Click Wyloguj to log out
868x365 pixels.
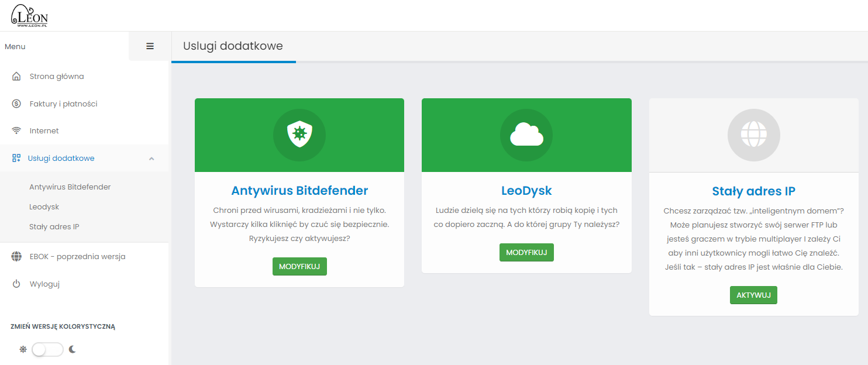pos(84,284)
